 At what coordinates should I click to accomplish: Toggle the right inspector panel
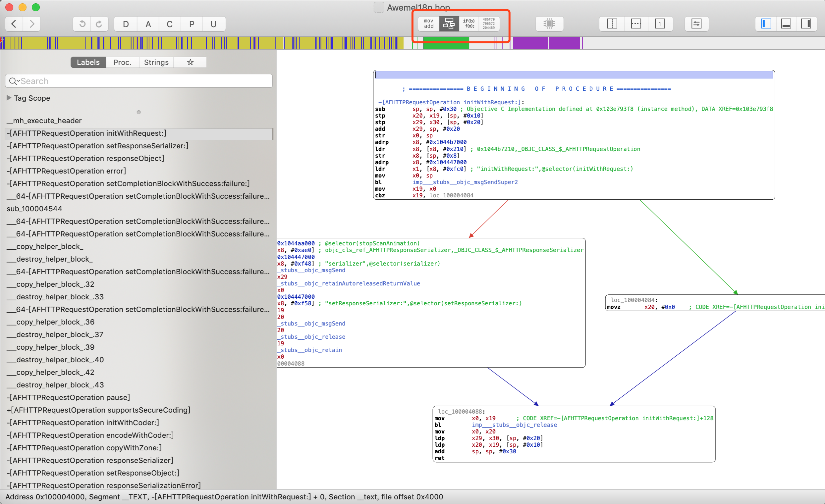coord(805,24)
